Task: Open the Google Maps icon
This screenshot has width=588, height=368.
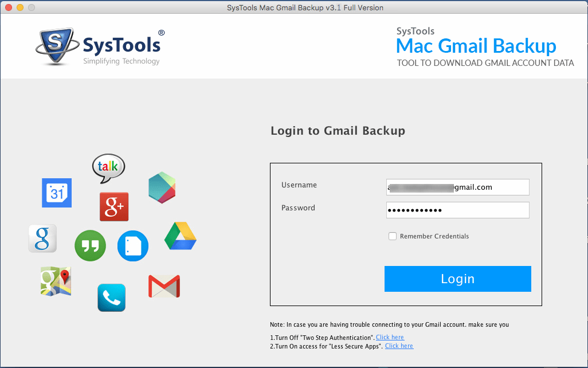Action: pyautogui.click(x=56, y=281)
